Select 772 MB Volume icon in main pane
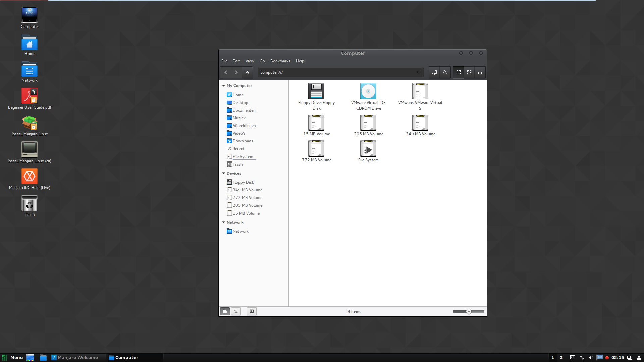The width and height of the screenshot is (644, 362). click(x=316, y=148)
